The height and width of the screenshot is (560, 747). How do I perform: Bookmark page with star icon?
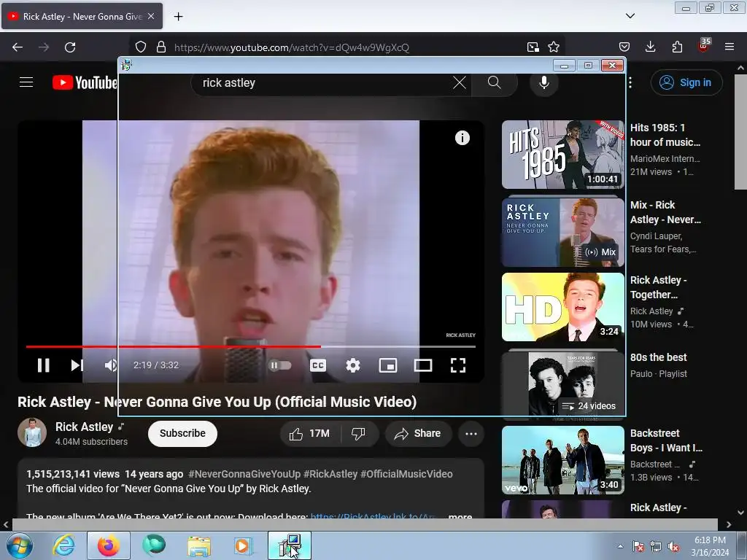pyautogui.click(x=554, y=47)
